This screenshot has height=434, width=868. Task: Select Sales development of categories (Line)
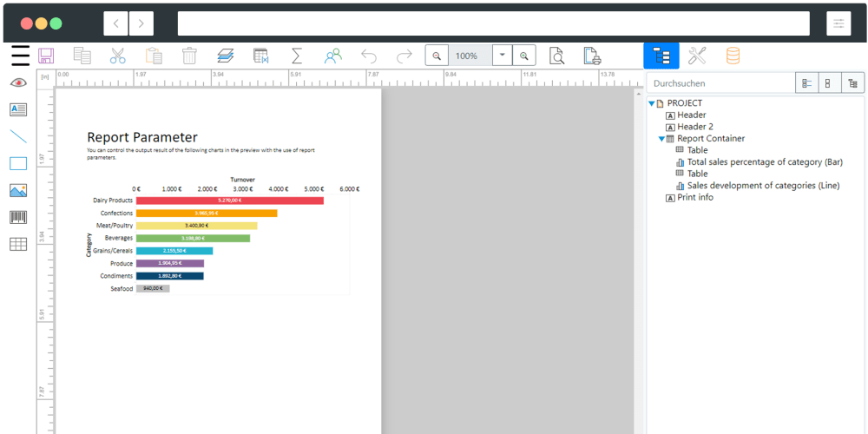pyautogui.click(x=763, y=186)
